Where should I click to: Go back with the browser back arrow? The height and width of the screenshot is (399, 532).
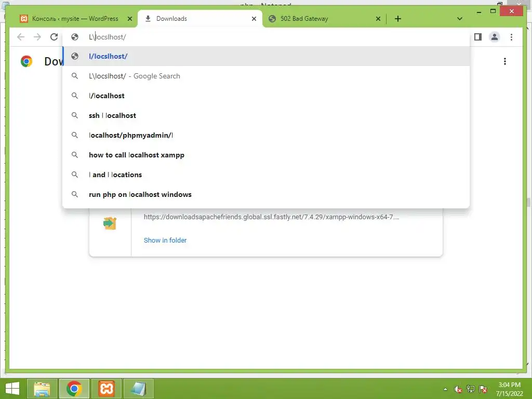21,37
